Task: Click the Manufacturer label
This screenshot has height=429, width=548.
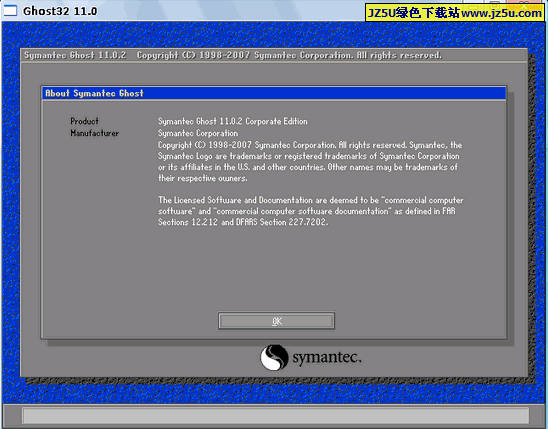Action: pos(94,133)
